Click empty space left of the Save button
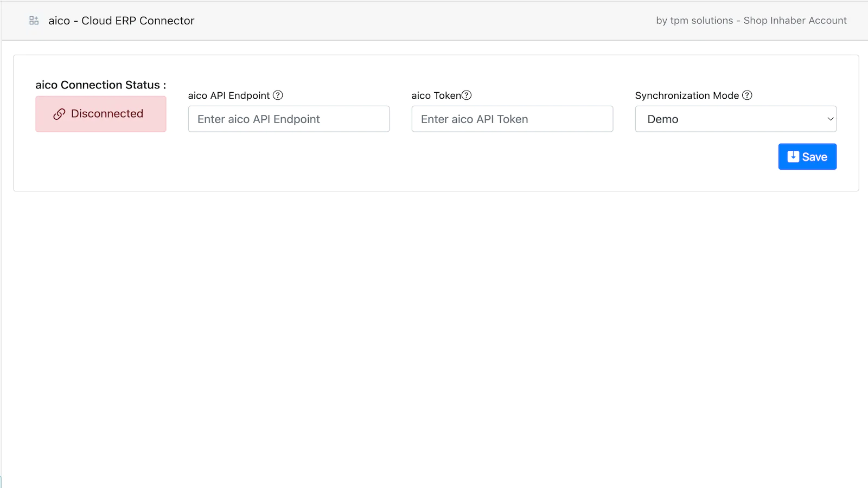This screenshot has height=488, width=868. (542, 157)
